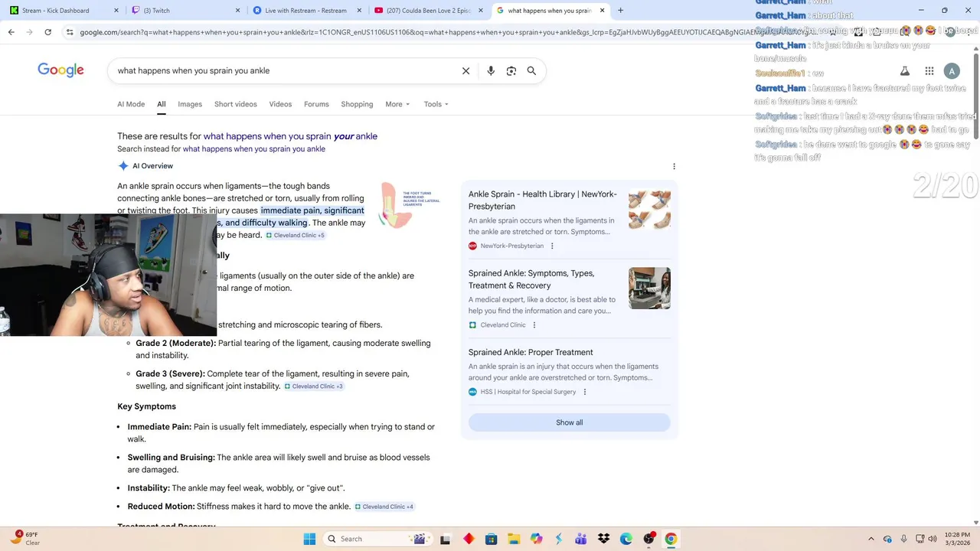Open Ankle Sprain NewYork-Presbyterian result
Image resolution: width=980 pixels, height=551 pixels.
pyautogui.click(x=543, y=201)
